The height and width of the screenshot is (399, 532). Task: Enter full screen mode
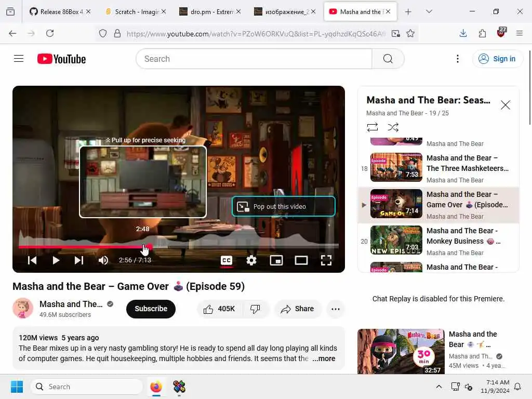click(326, 260)
